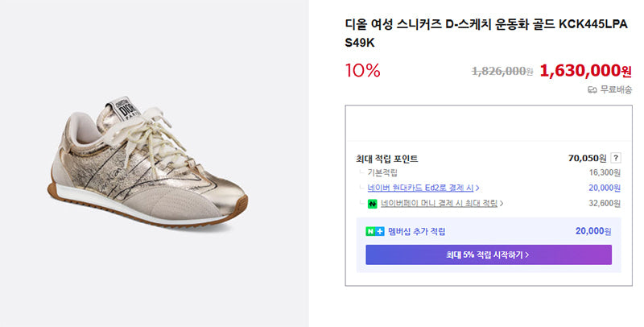Click the 20,000원 membership bonus amount
This screenshot has height=327, width=644.
(593, 231)
